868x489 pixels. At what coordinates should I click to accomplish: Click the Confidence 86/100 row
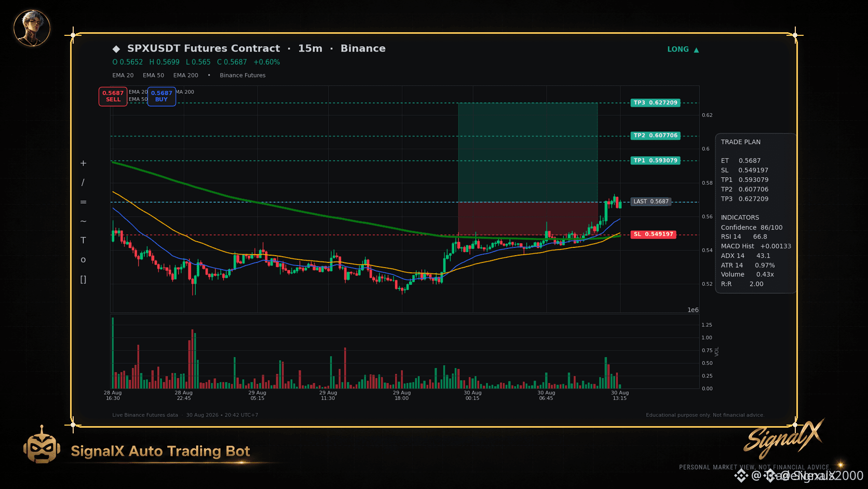coord(752,227)
